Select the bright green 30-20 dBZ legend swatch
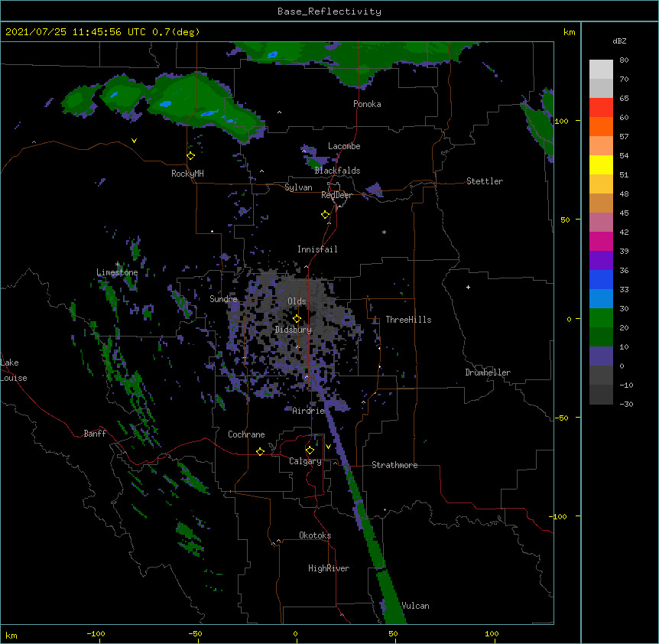Viewport: 659px width, 644px height. pos(601,318)
